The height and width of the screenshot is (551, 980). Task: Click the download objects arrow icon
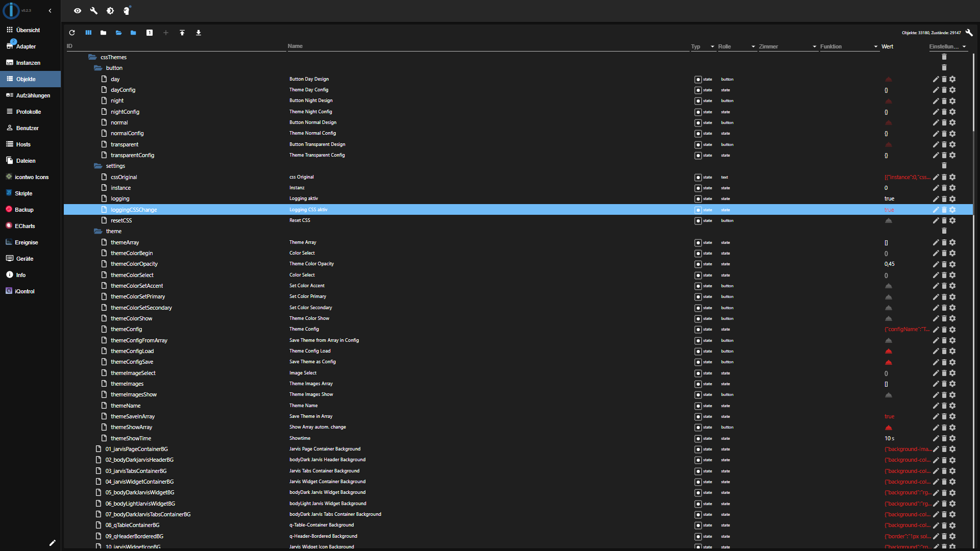coord(199,33)
